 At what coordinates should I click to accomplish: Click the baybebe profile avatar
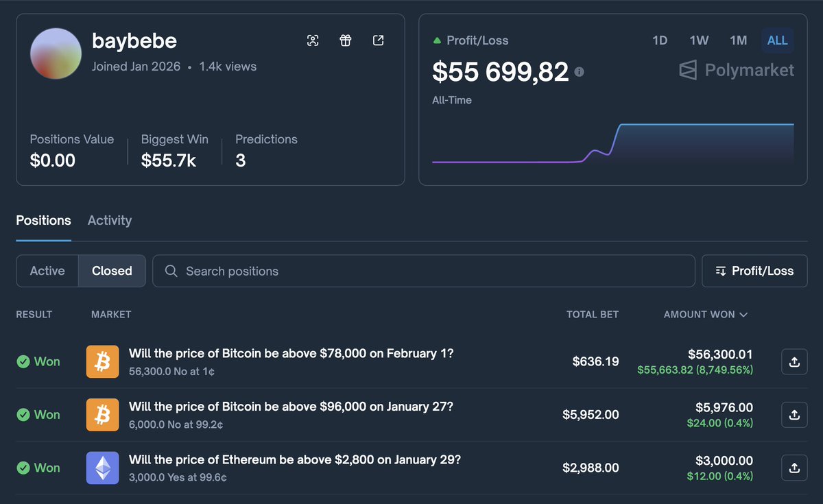click(x=56, y=53)
